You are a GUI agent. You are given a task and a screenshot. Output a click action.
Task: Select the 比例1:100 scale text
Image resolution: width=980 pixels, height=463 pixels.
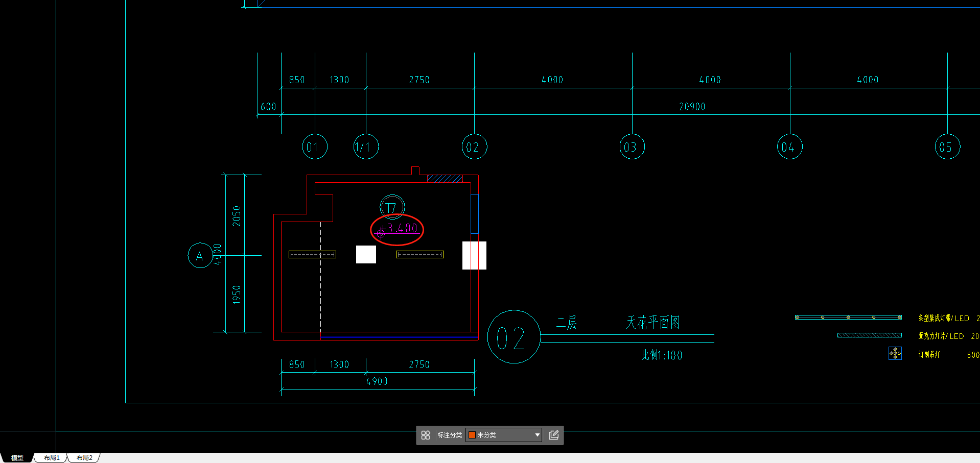tap(662, 355)
